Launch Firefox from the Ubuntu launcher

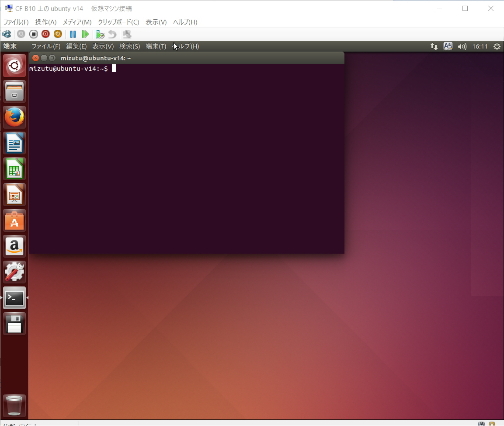click(14, 117)
